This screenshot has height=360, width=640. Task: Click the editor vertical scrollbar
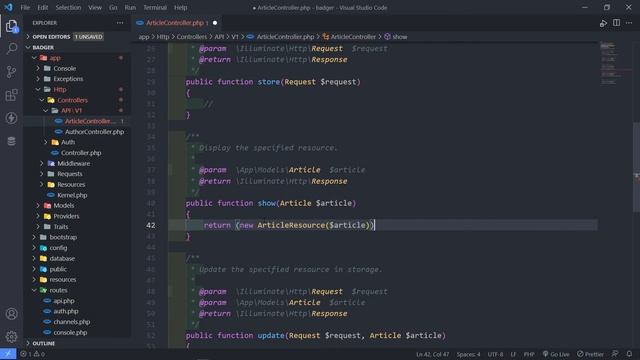coord(636,167)
